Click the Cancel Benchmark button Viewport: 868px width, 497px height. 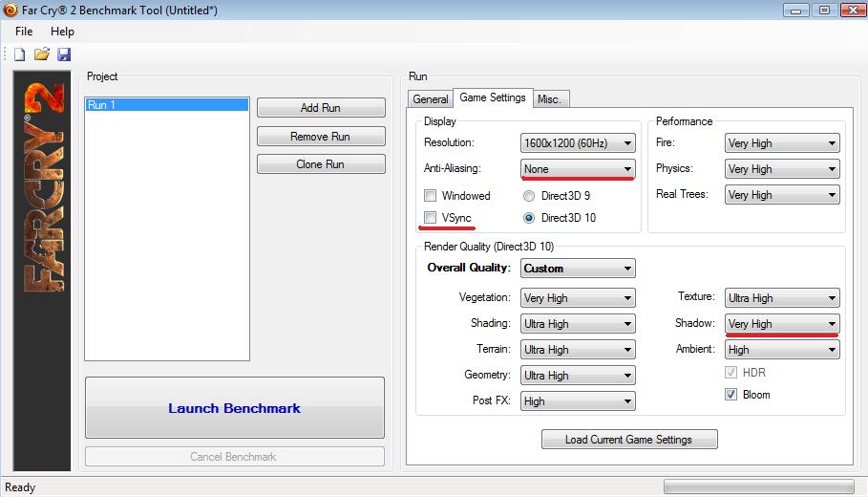235,457
